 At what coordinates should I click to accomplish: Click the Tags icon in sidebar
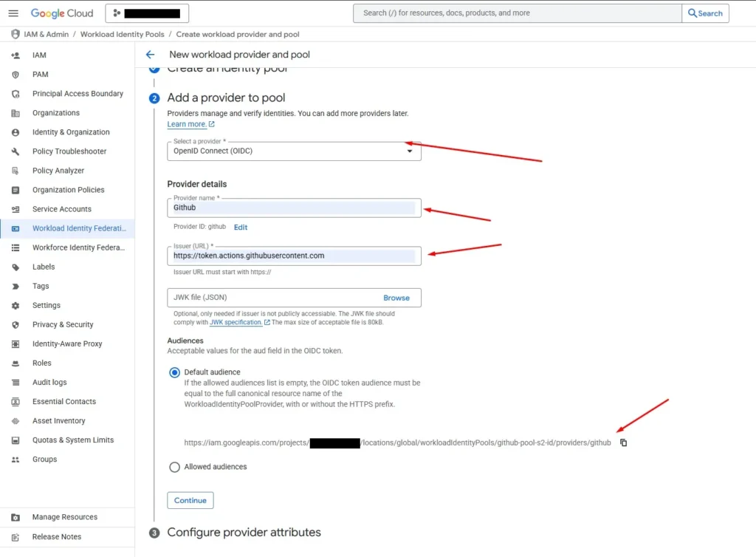tap(16, 286)
